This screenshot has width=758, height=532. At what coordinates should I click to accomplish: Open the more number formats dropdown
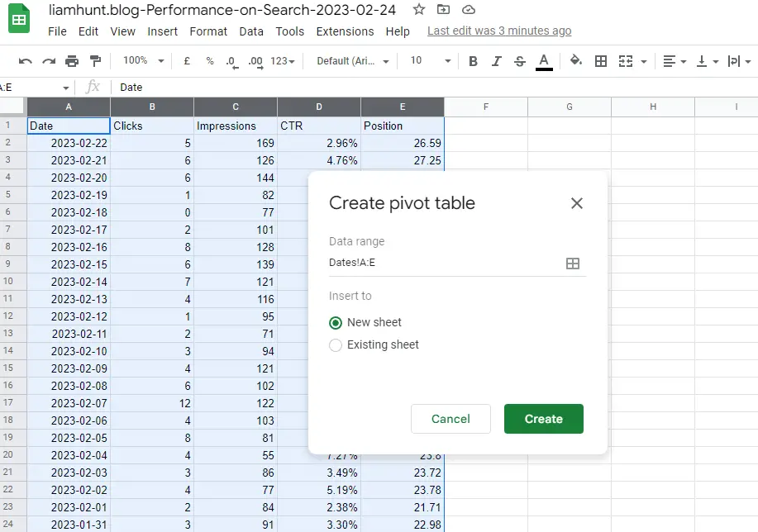[x=283, y=61]
